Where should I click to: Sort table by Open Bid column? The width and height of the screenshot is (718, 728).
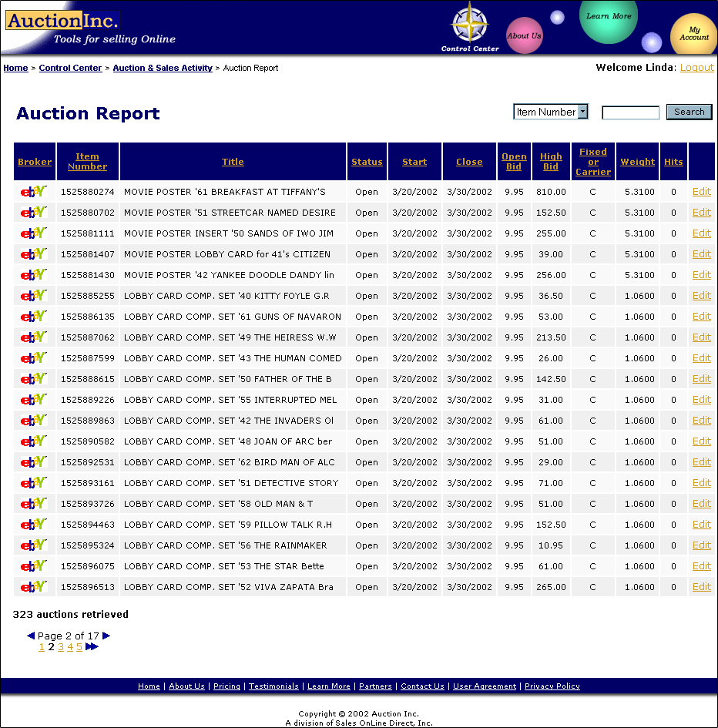pyautogui.click(x=514, y=162)
